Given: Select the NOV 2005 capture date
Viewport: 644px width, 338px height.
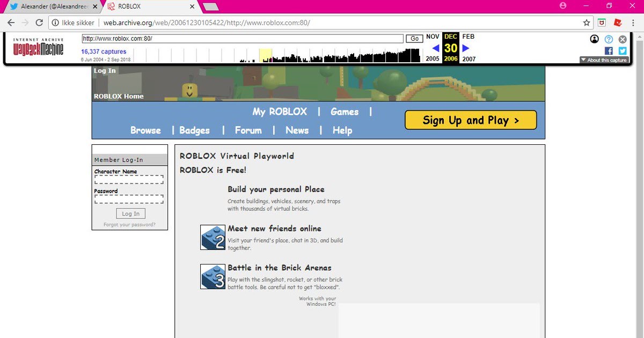Looking at the screenshot, I should click(433, 48).
